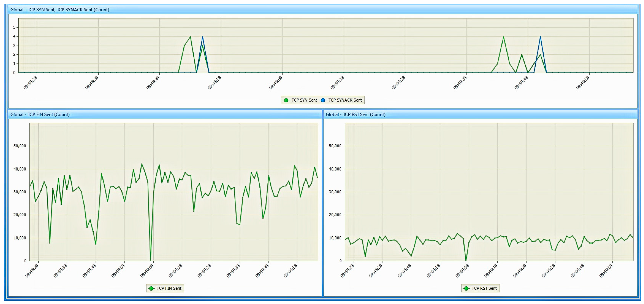Toggle the TCP RST Sent legend label
Image resolution: width=644 pixels, height=304 pixels.
click(x=484, y=288)
